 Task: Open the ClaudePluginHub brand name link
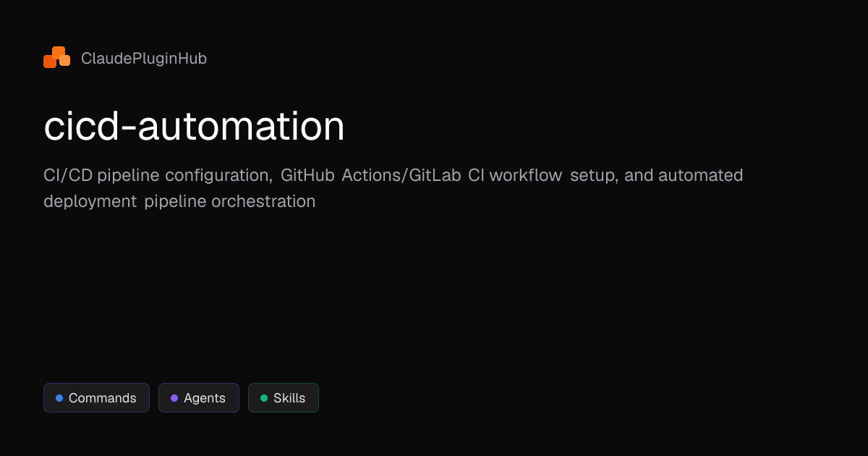144,59
